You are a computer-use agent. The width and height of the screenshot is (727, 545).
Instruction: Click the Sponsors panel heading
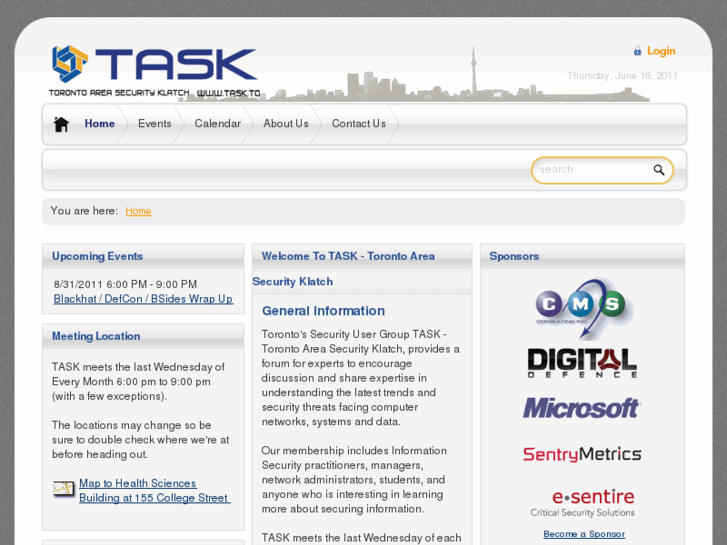pyautogui.click(x=514, y=256)
